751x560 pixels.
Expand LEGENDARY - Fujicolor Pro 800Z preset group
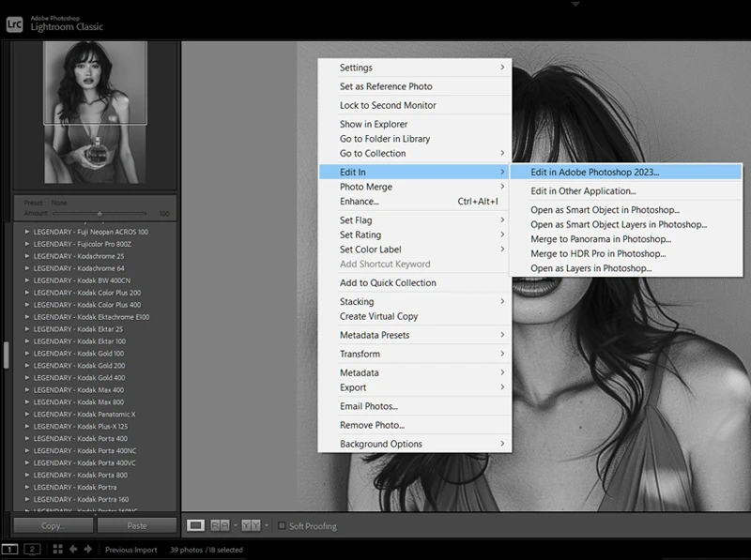point(27,244)
